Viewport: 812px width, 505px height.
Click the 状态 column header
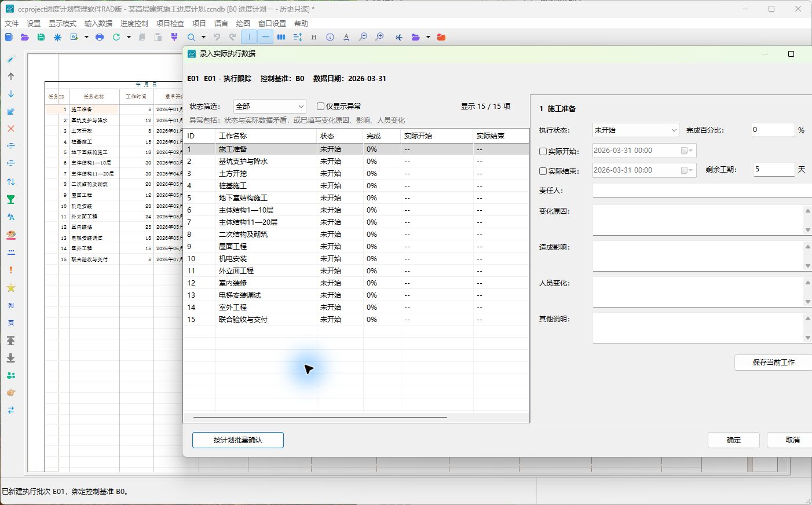click(x=340, y=136)
